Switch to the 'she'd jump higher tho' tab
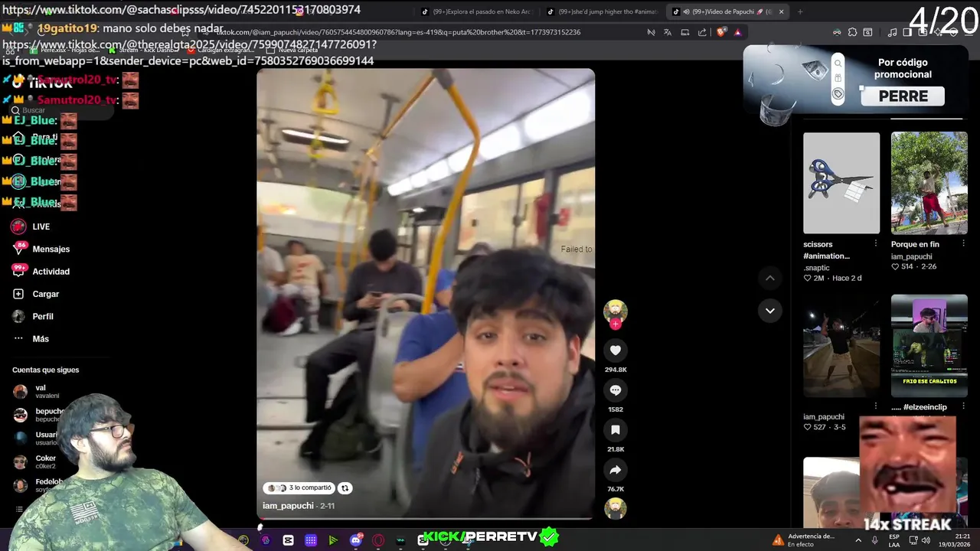Viewport: 980px width, 551px height. (x=602, y=11)
